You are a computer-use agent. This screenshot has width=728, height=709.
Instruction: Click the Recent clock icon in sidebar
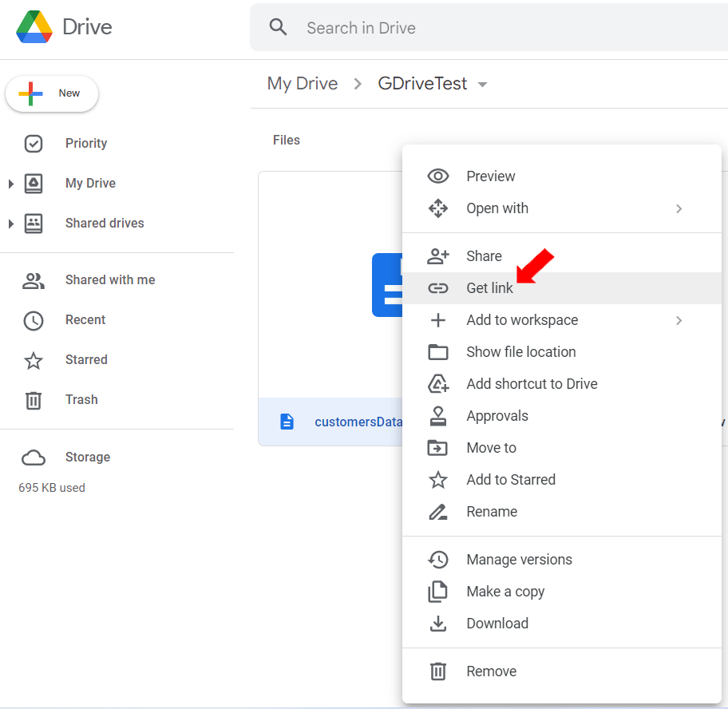click(34, 320)
